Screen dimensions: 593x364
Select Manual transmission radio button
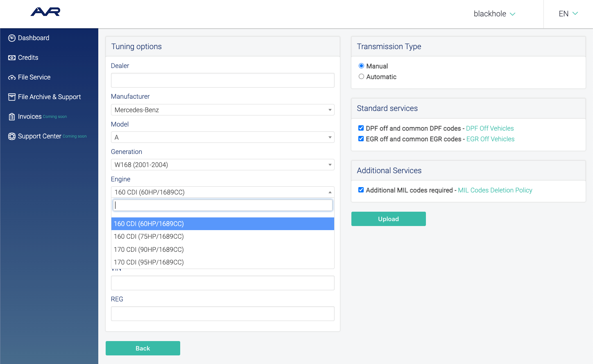tap(361, 66)
